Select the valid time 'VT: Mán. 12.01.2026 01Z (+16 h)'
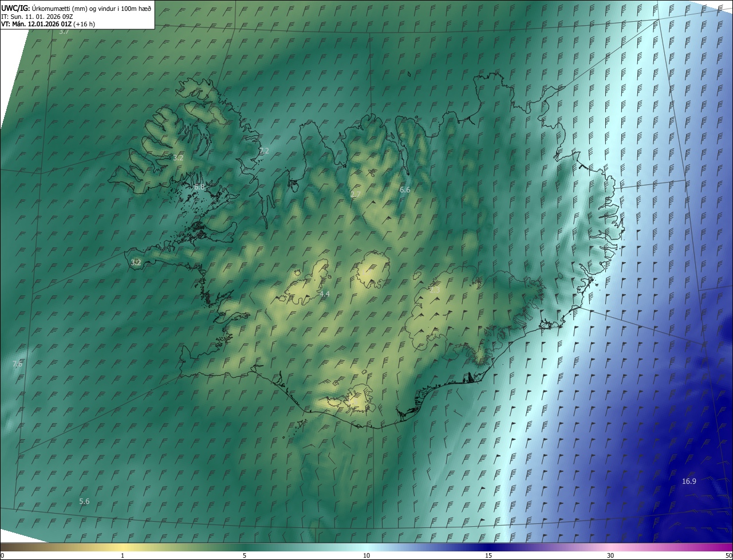The image size is (733, 560). tap(48, 24)
